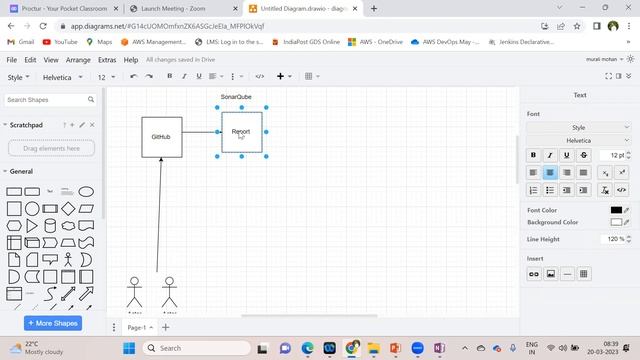The image size is (640, 360).
Task: Click the Windows Start button
Action: coord(129,348)
